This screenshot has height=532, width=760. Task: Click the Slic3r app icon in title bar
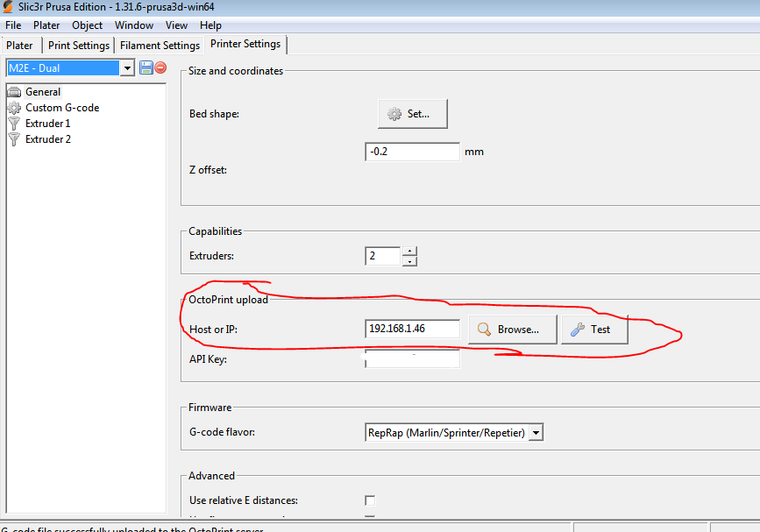pos(8,7)
